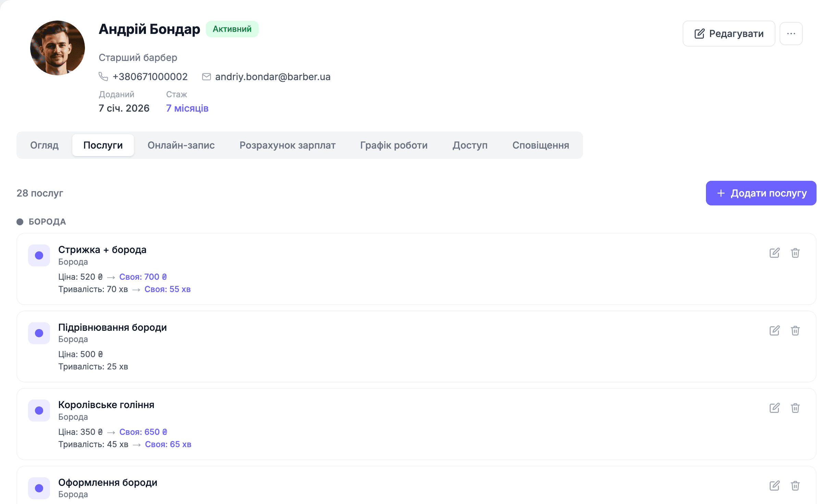This screenshot has height=504, width=833.
Task: Edit the Підрівнювання бороди service
Action: [774, 331]
